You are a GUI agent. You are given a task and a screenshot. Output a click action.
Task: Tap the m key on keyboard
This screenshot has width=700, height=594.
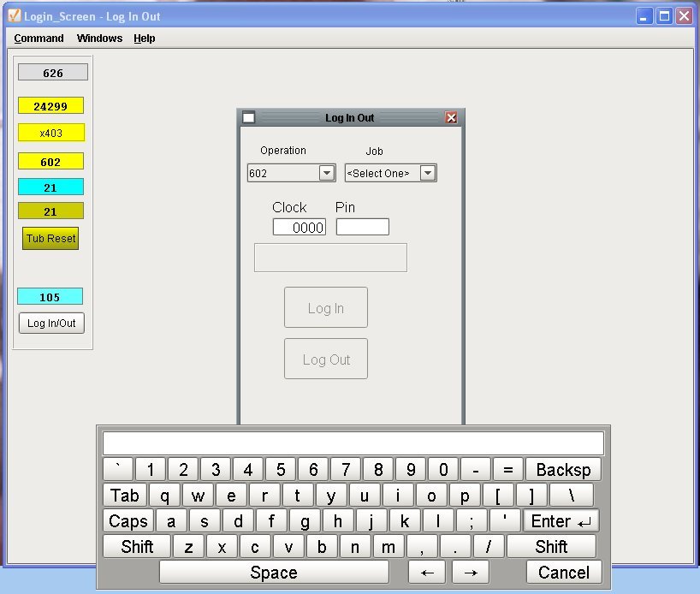pyautogui.click(x=388, y=547)
